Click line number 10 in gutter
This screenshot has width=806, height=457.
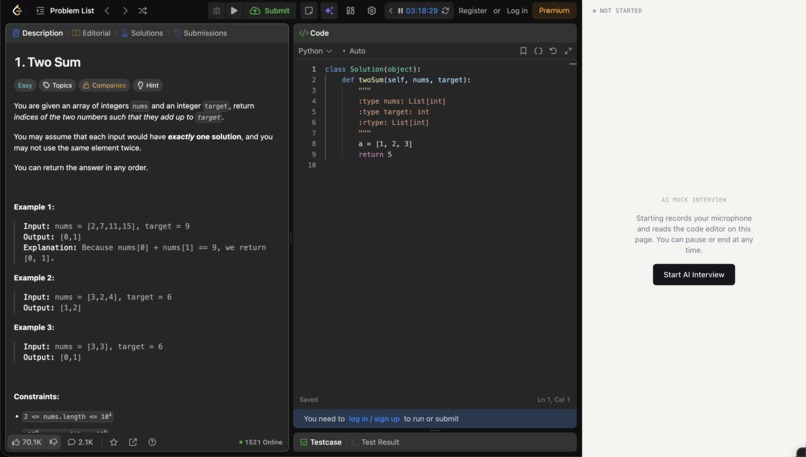[312, 165]
